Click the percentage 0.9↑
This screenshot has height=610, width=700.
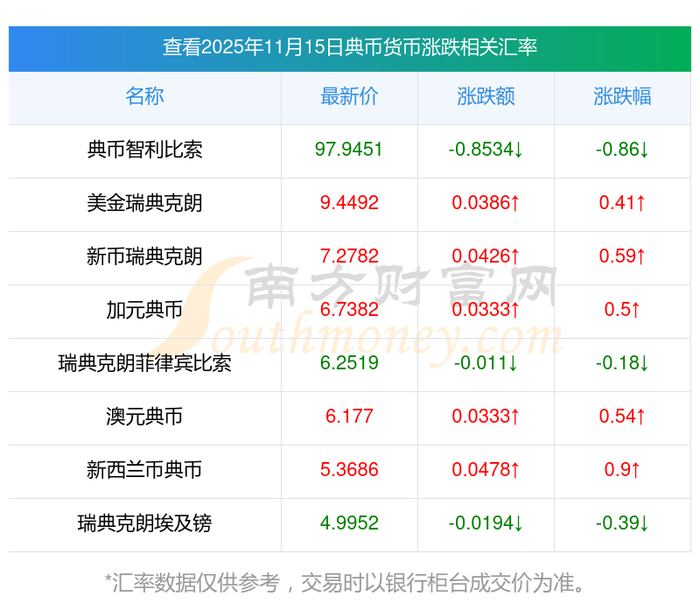point(622,470)
